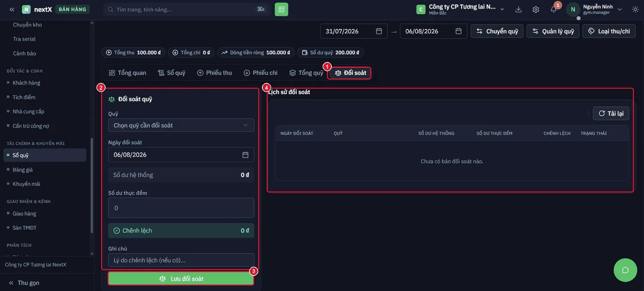Image resolution: width=644 pixels, height=291 pixels.
Task: Open notifications bell icon
Action: [554, 9]
